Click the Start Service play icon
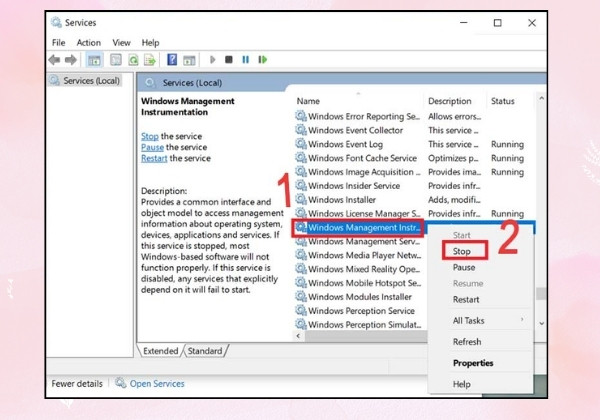600x420 pixels. click(x=213, y=60)
